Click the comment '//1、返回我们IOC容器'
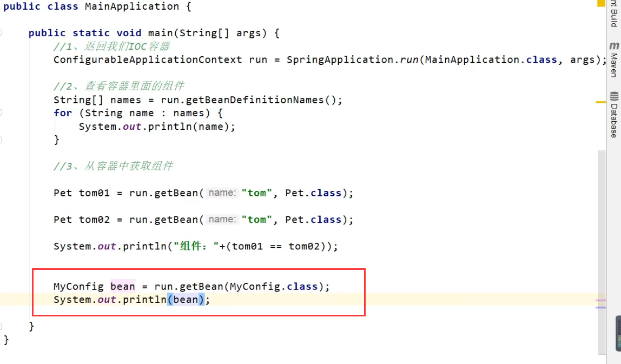 [x=111, y=47]
